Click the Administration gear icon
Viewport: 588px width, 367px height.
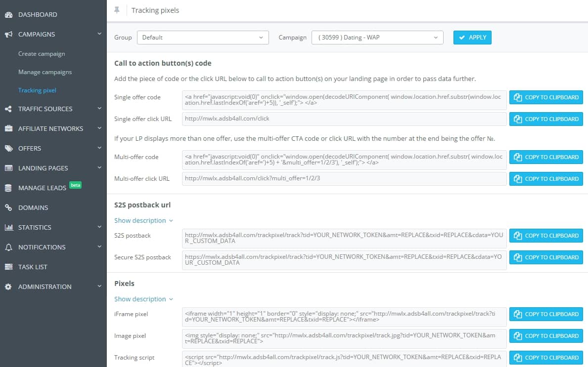pyautogui.click(x=8, y=287)
